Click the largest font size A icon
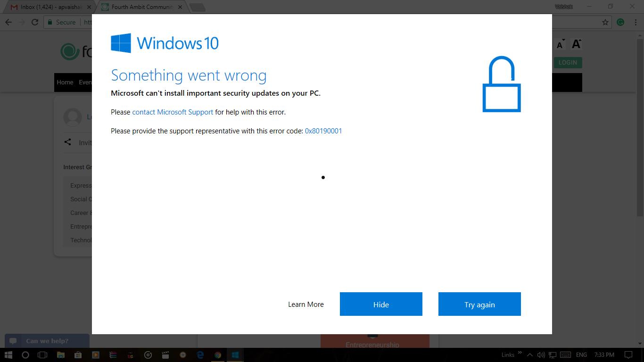Screen dimensions: 644x362 pyautogui.click(x=576, y=44)
